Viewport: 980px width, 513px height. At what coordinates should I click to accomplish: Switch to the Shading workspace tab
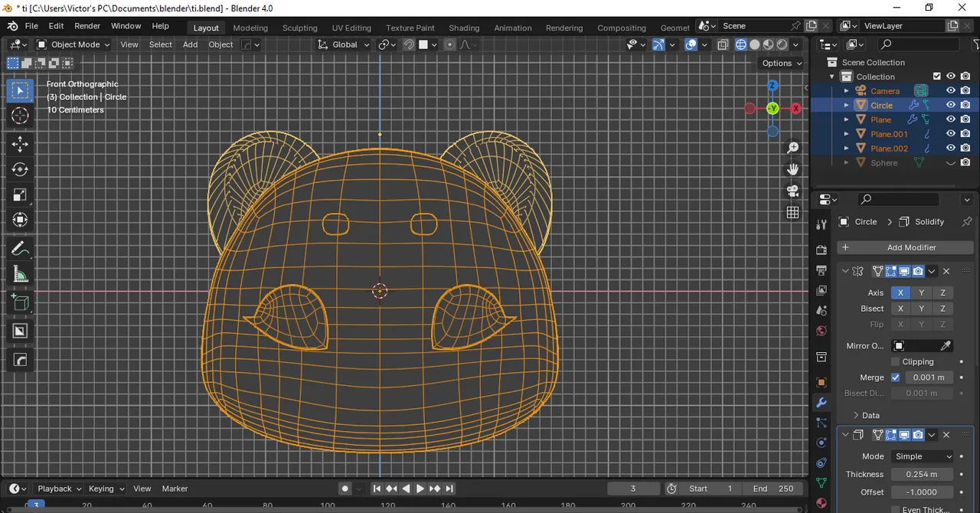(x=464, y=28)
